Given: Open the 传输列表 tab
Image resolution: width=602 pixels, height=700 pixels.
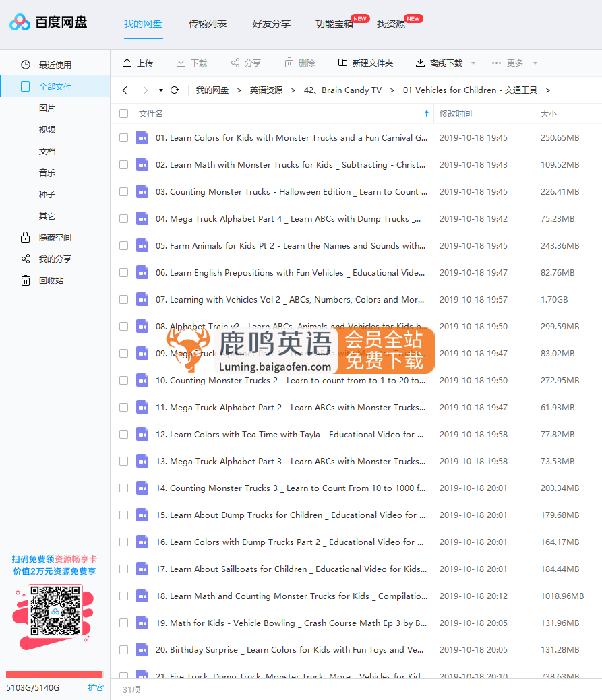Looking at the screenshot, I should [x=207, y=23].
